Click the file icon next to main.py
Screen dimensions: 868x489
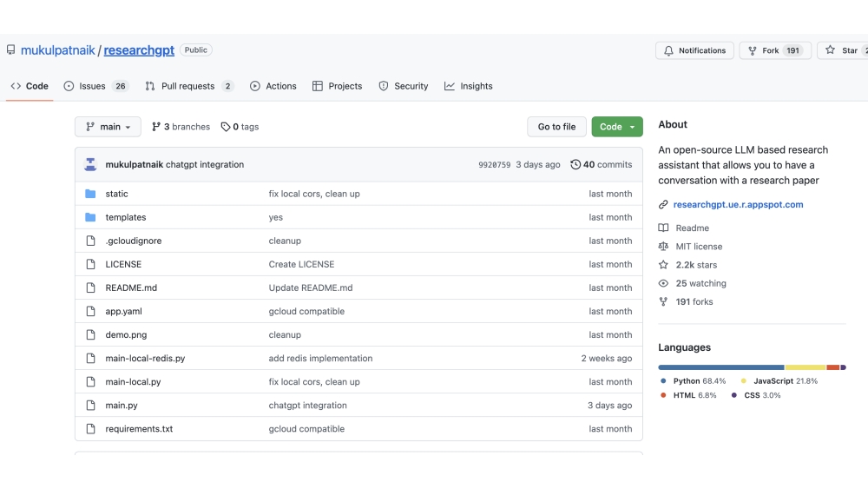tap(90, 406)
